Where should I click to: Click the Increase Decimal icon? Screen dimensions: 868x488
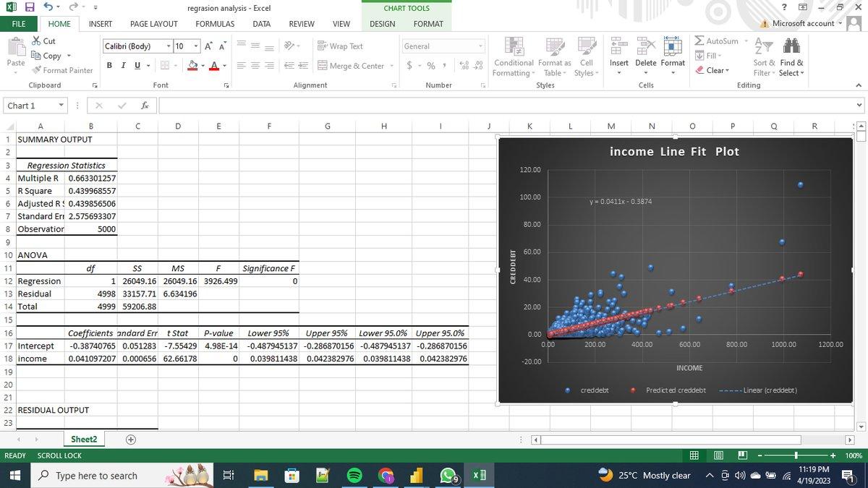click(463, 66)
